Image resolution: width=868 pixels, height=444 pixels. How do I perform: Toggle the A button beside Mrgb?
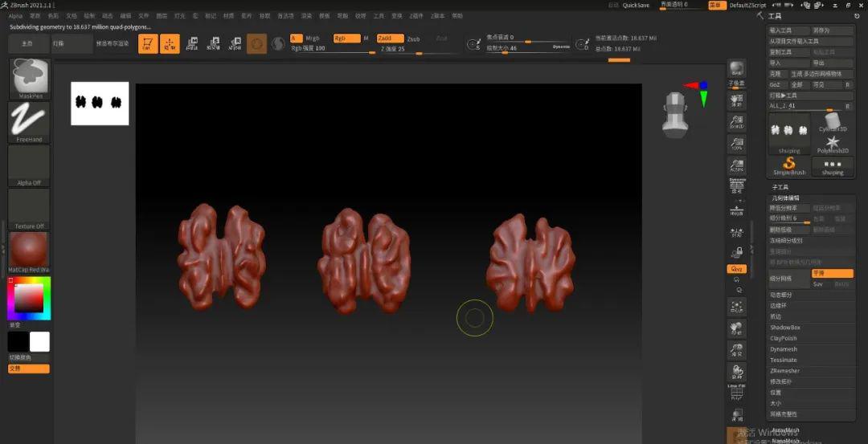click(x=296, y=39)
